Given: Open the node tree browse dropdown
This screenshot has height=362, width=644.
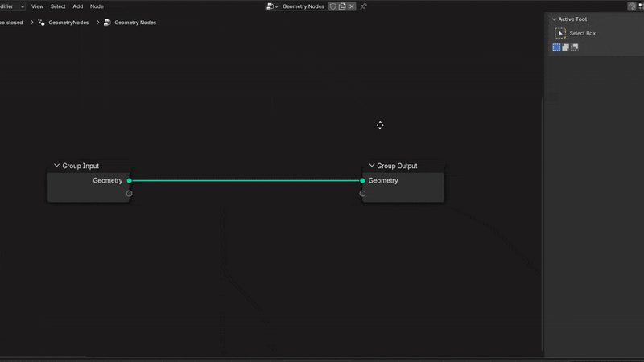Looking at the screenshot, I should (272, 6).
